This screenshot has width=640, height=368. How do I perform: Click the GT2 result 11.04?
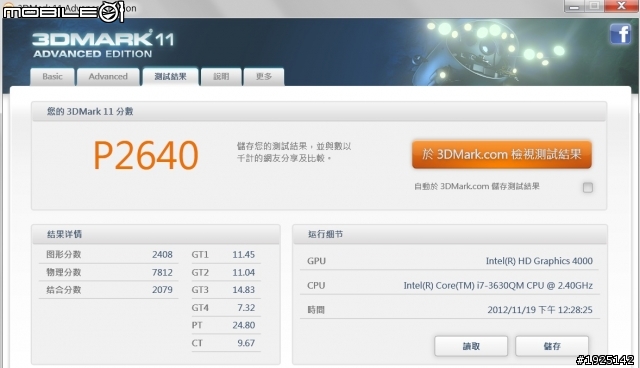pos(244,272)
